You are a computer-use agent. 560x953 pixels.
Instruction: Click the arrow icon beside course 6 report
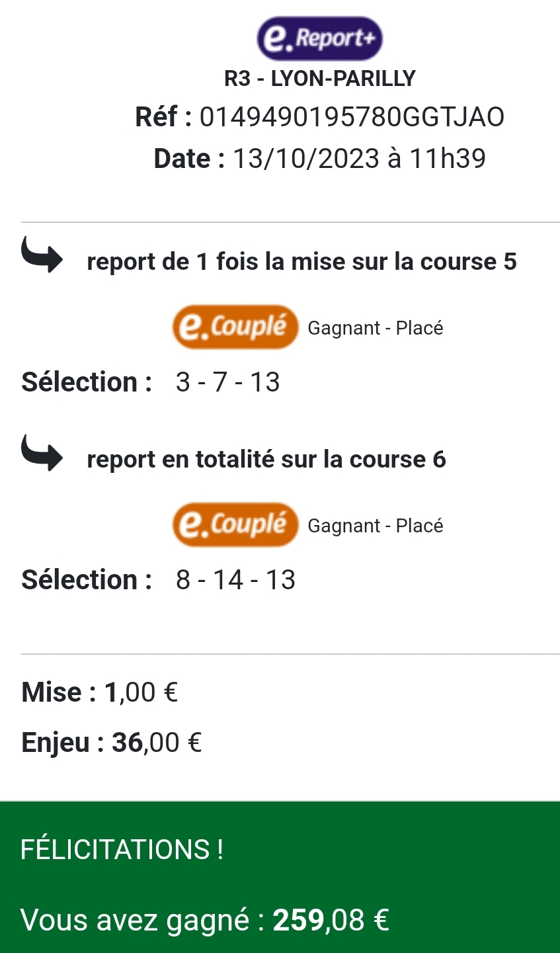[42, 453]
